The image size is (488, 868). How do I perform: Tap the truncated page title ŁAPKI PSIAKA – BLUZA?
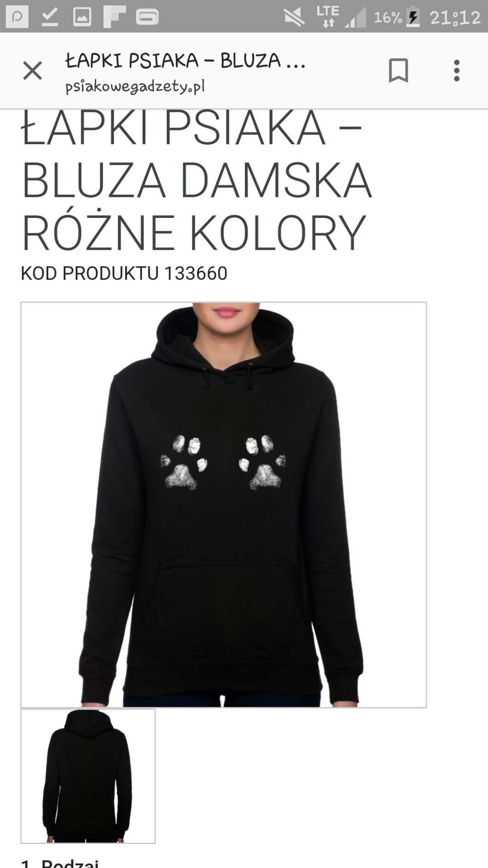pos(186,60)
